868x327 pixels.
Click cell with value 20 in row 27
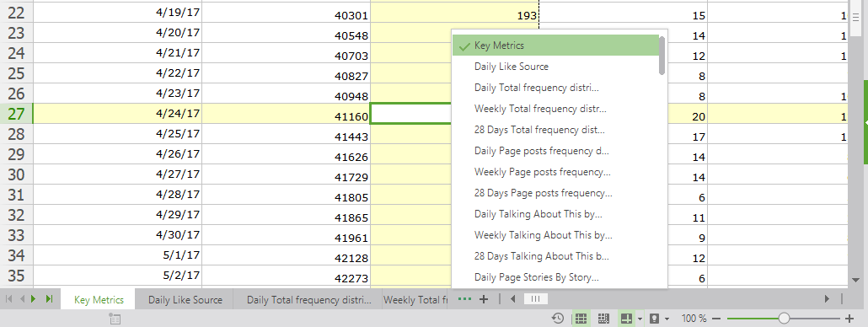[x=687, y=114]
